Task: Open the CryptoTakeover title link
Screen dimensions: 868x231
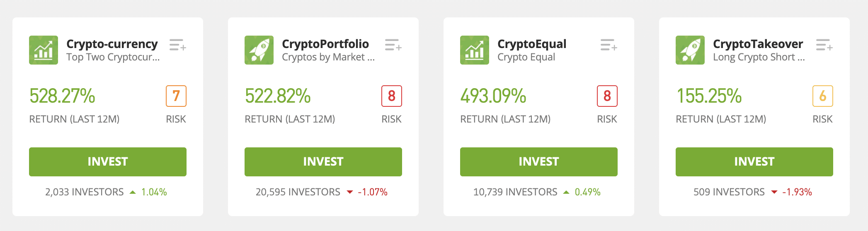Action: [x=758, y=44]
